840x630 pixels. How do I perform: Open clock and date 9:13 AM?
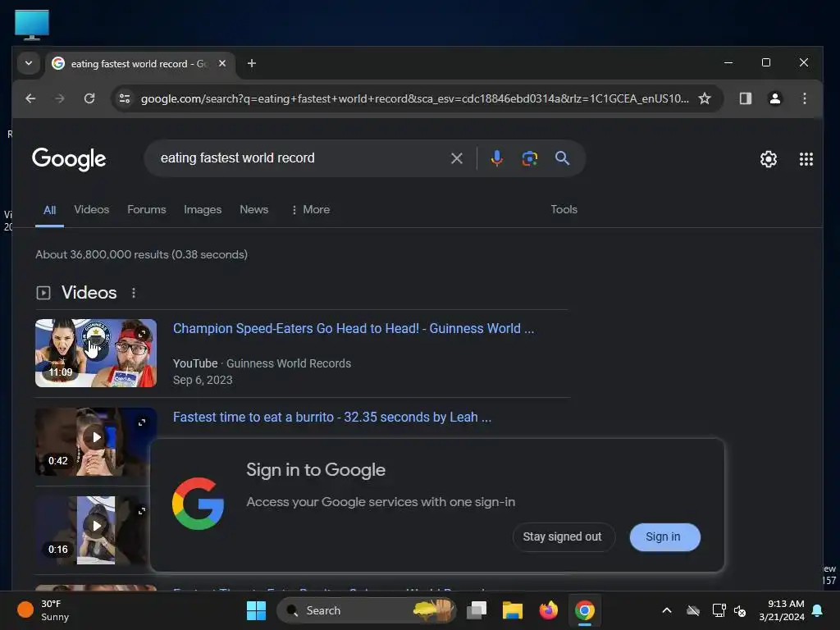(781, 610)
